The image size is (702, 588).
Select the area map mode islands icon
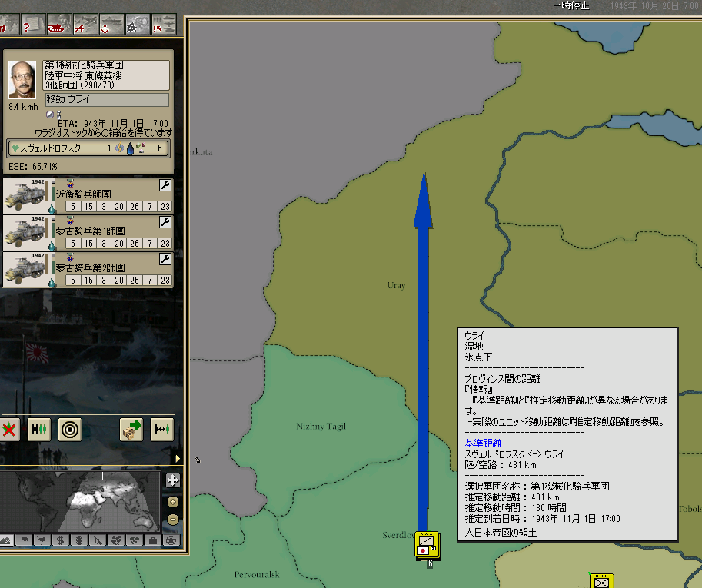pos(135,540)
